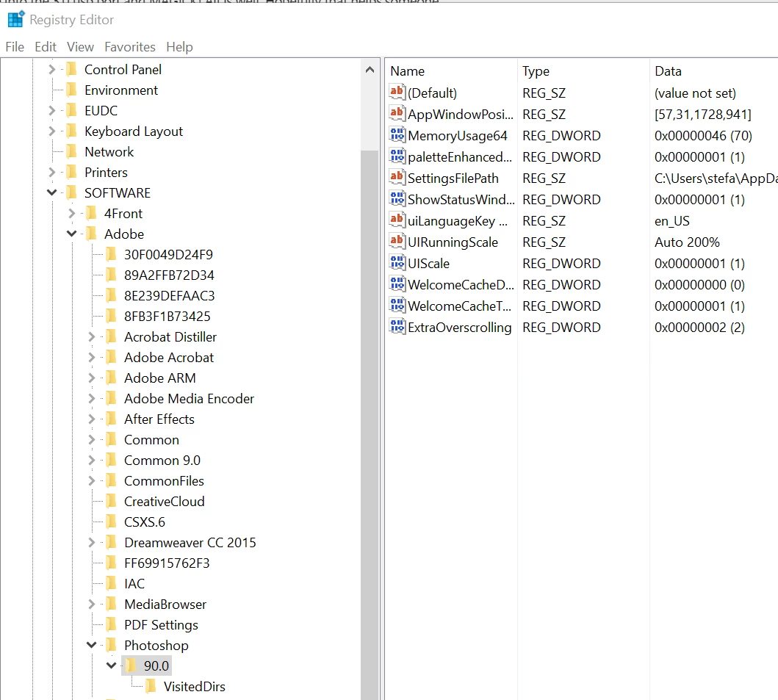Image resolution: width=778 pixels, height=700 pixels.
Task: Expand the Acrobat Distiller key
Action: pos(92,337)
